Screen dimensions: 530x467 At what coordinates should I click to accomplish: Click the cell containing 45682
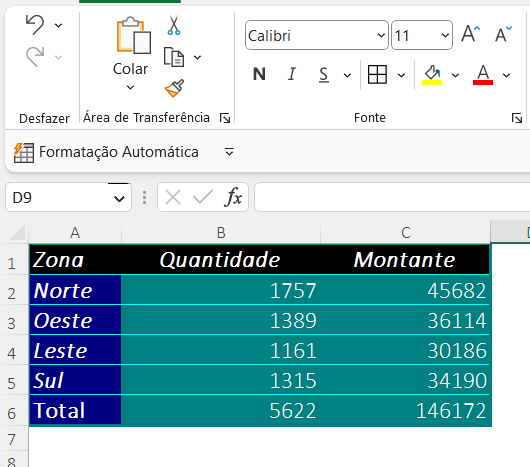[405, 290]
